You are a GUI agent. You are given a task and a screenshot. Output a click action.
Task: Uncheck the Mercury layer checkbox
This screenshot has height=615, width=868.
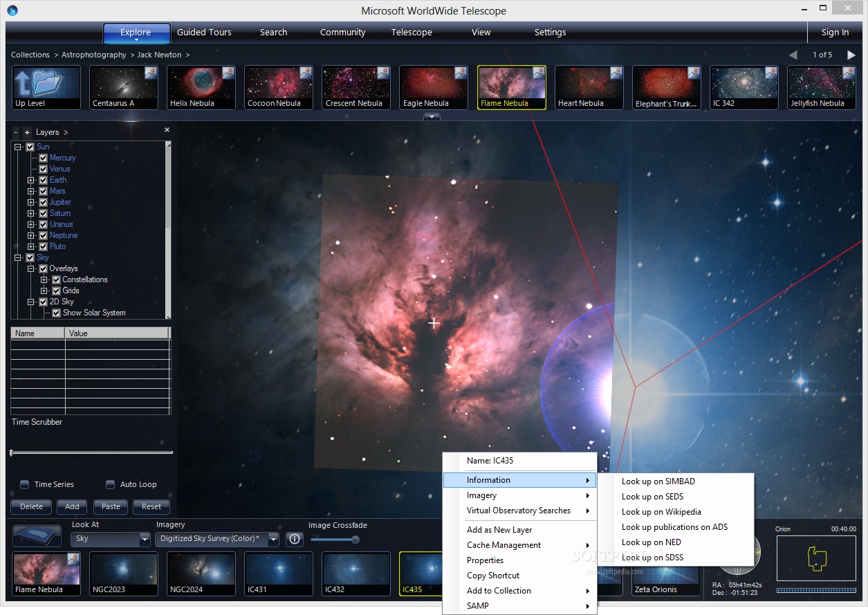click(43, 158)
